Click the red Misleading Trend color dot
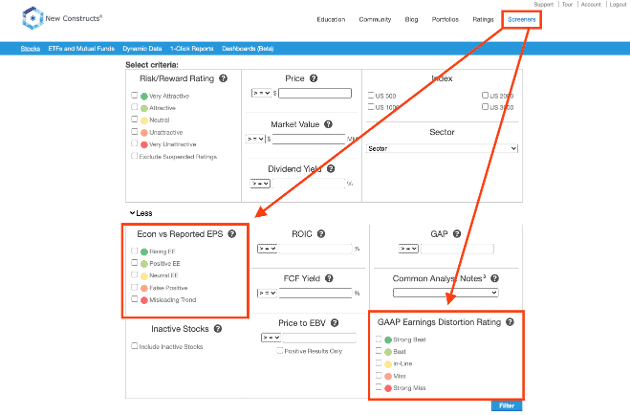 [145, 299]
